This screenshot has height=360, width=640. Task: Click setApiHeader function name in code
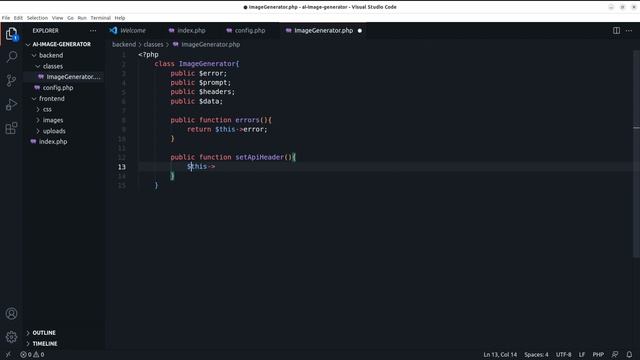tap(260, 157)
